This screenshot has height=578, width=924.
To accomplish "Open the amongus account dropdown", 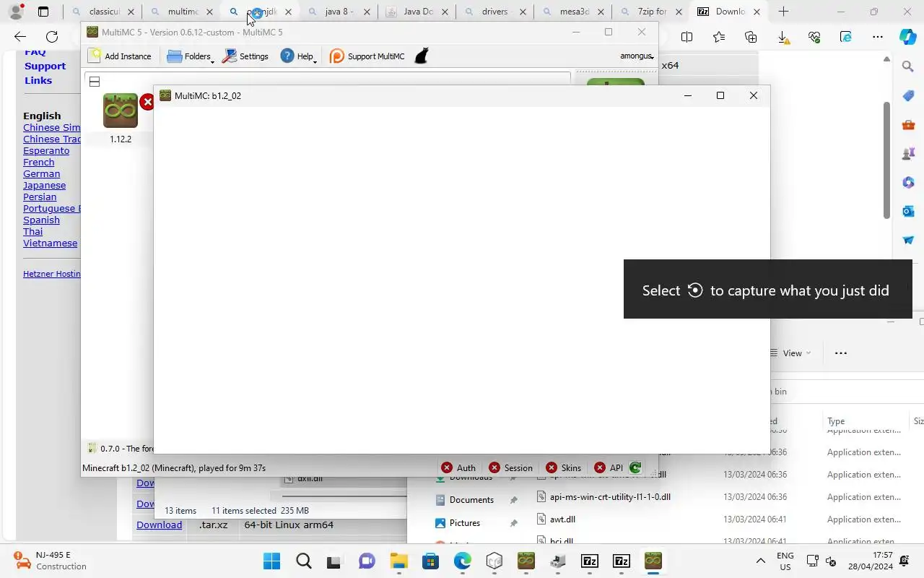I will (x=637, y=56).
